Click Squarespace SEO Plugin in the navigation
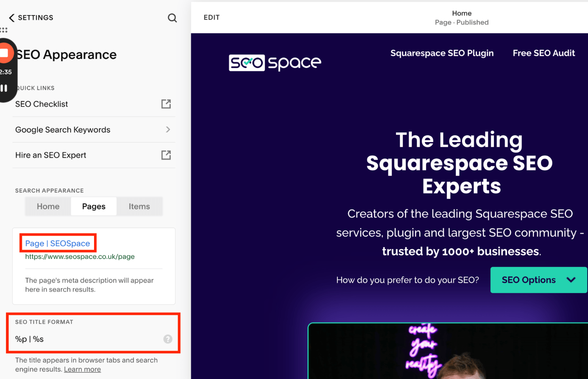Screen dimensions: 588x379 point(442,53)
